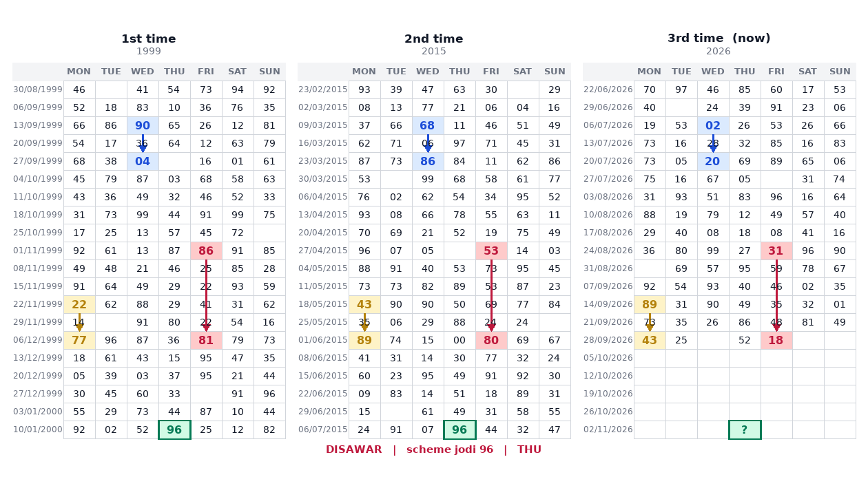Click blue highlighted 68 in 2015 table
Viewport: 868px width, 488px height.
428,125
